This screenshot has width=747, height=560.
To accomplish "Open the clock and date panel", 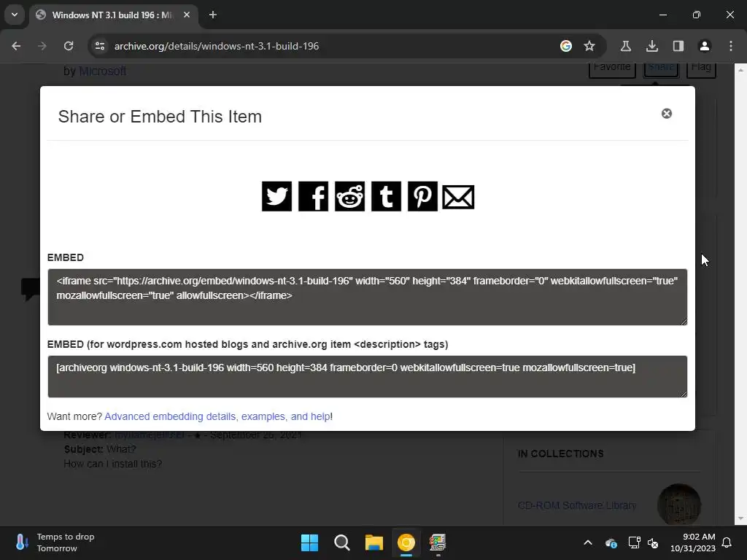I will click(x=693, y=542).
